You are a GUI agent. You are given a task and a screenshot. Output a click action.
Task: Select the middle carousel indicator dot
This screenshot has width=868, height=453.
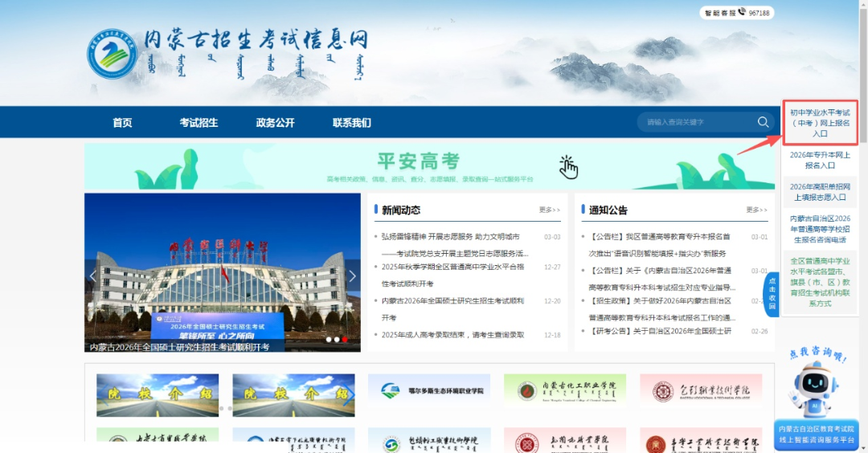[338, 340]
